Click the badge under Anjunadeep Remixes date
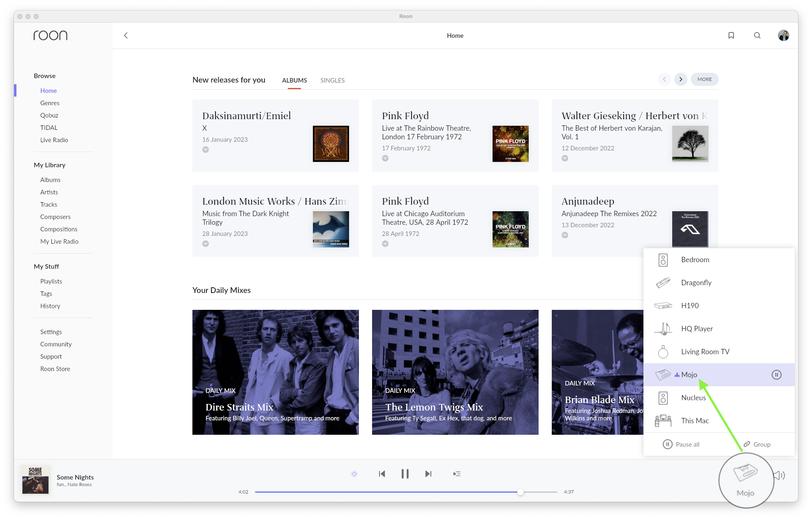 pyautogui.click(x=565, y=235)
